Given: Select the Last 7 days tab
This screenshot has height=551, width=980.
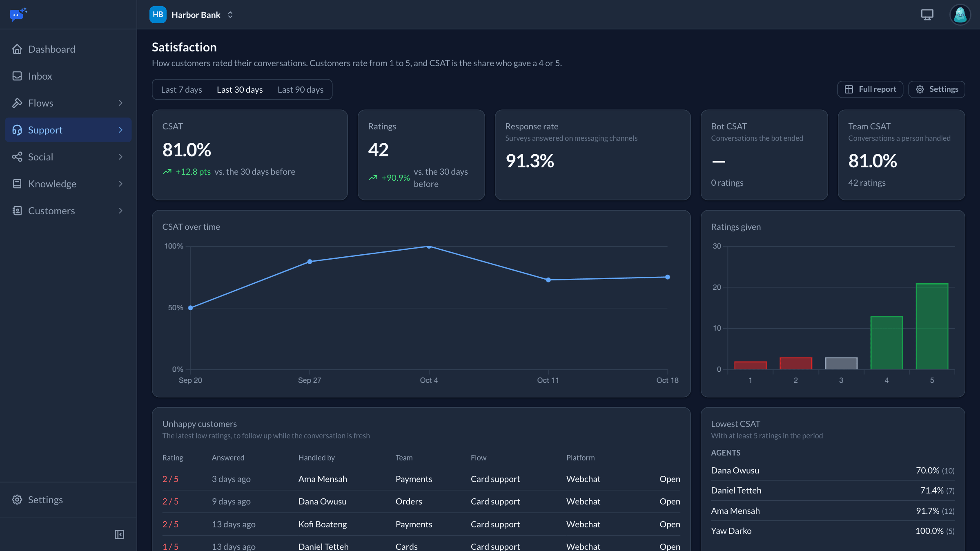Looking at the screenshot, I should [x=182, y=90].
